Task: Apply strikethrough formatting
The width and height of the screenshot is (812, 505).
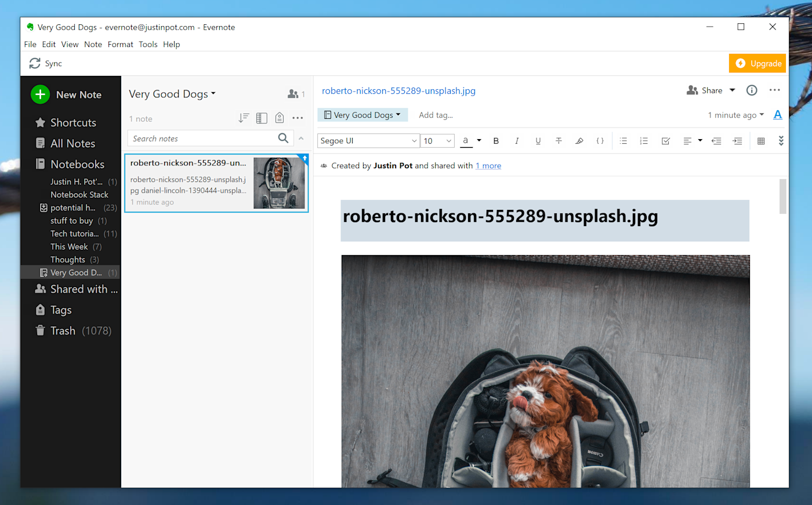Action: point(559,141)
